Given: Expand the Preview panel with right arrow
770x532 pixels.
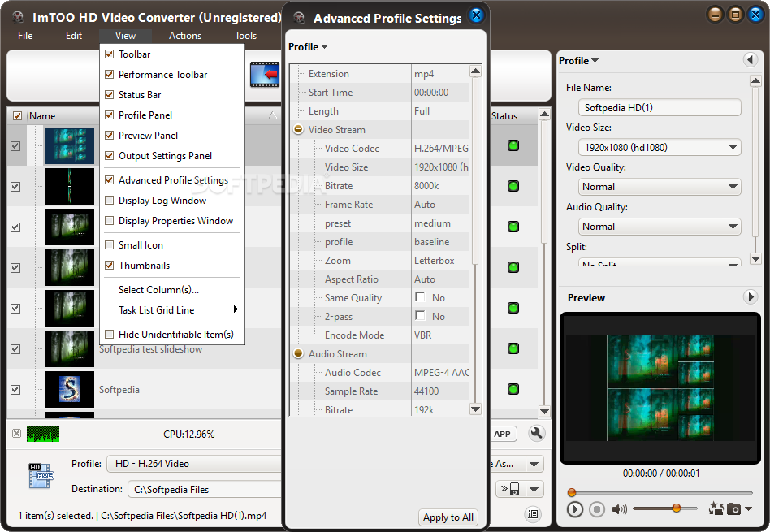Looking at the screenshot, I should (750, 296).
